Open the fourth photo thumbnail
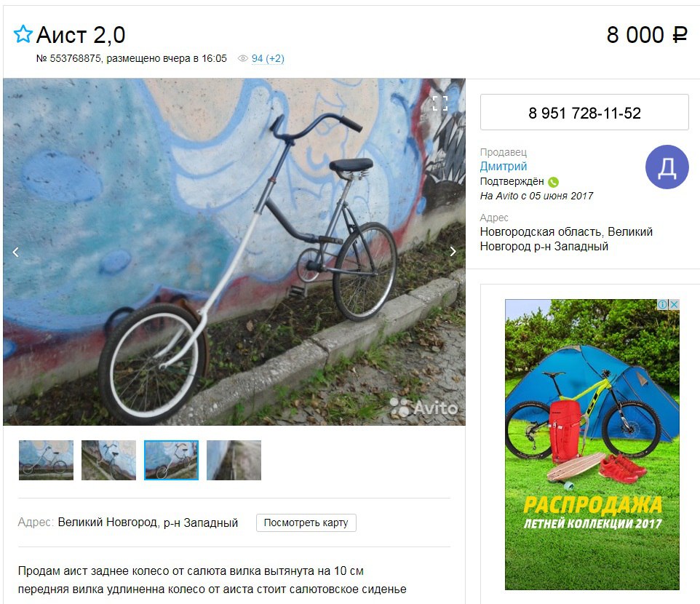Screen dimensions: 700x604 pos(234,460)
